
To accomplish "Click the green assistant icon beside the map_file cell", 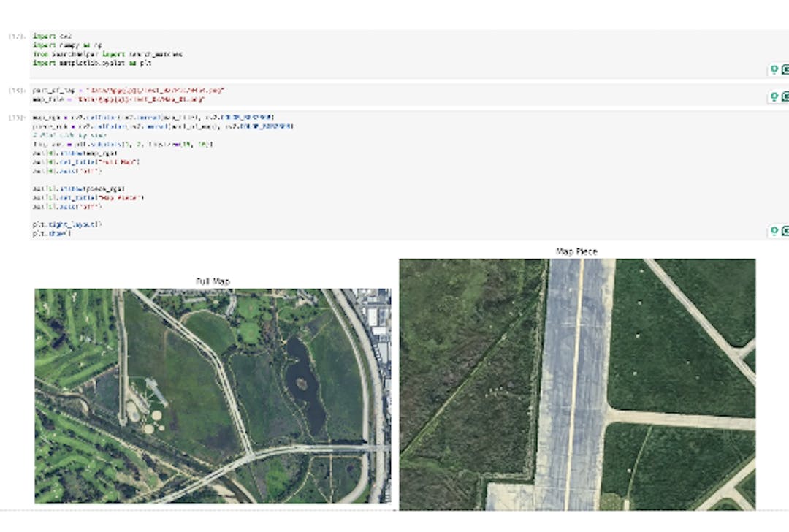I will click(785, 97).
